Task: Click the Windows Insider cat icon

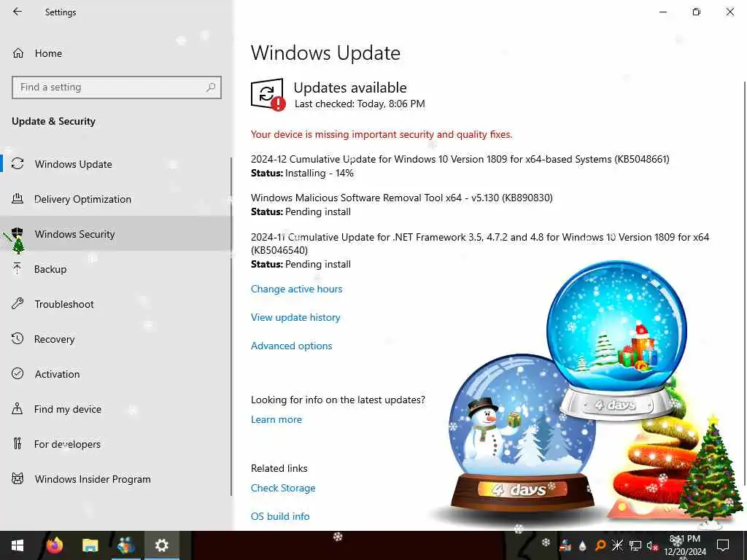Action: 18,478
